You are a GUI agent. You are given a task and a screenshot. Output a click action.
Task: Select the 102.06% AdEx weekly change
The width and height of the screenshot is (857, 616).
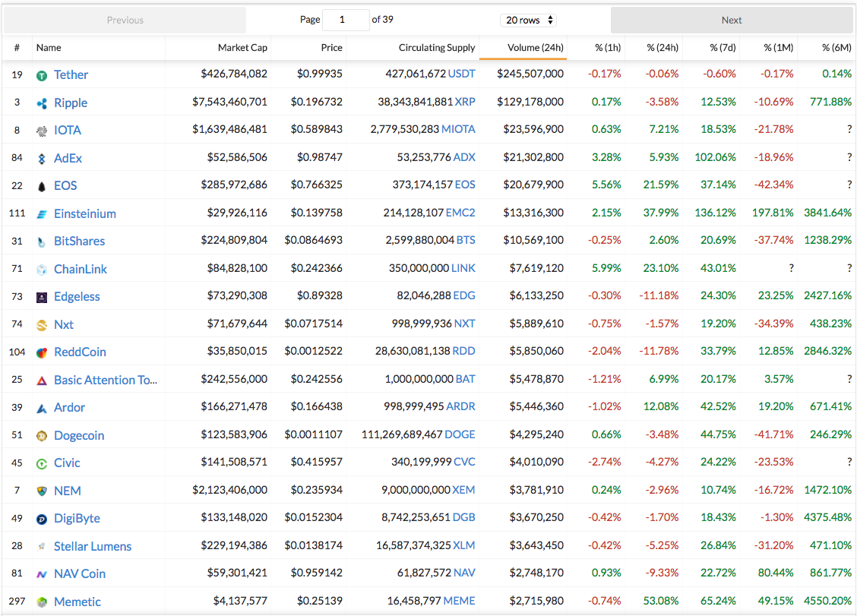point(715,157)
